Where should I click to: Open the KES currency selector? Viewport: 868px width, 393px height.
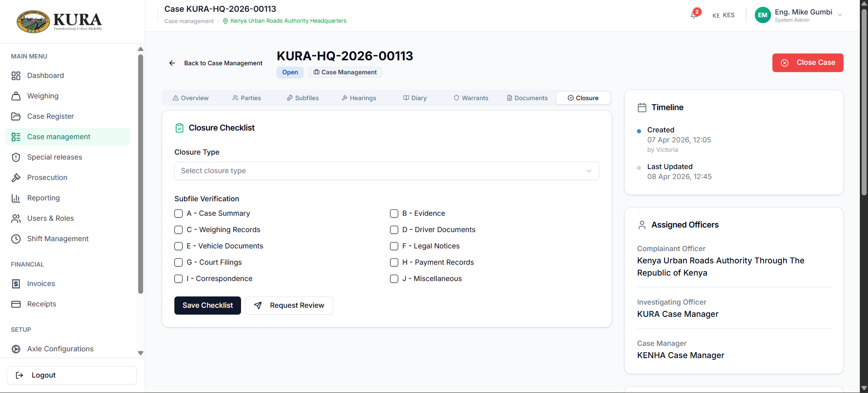[x=723, y=15]
